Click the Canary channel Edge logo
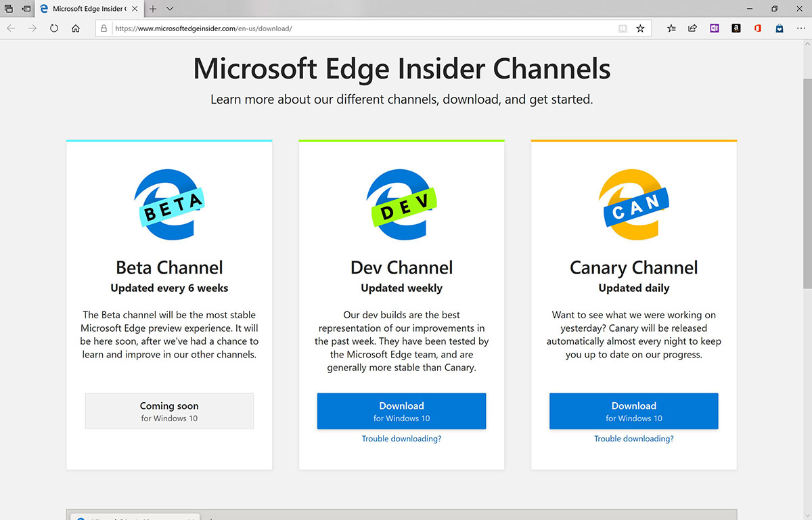Viewport: 812px width, 520px height. (x=634, y=204)
